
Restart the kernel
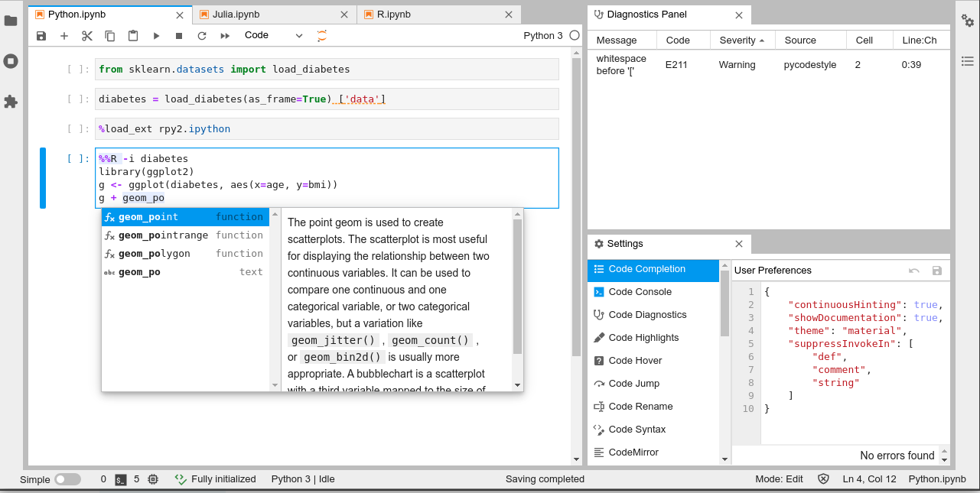click(202, 36)
